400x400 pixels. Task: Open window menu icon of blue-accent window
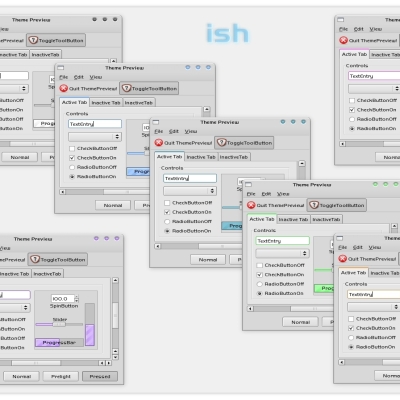60,68
